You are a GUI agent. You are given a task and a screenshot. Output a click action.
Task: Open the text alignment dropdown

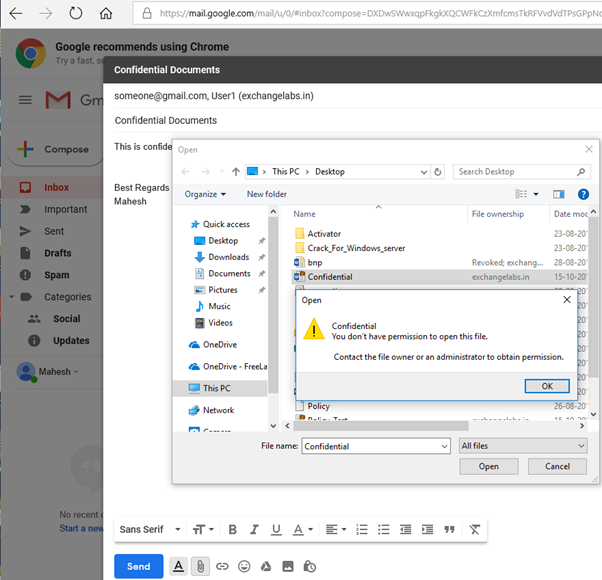click(x=336, y=529)
